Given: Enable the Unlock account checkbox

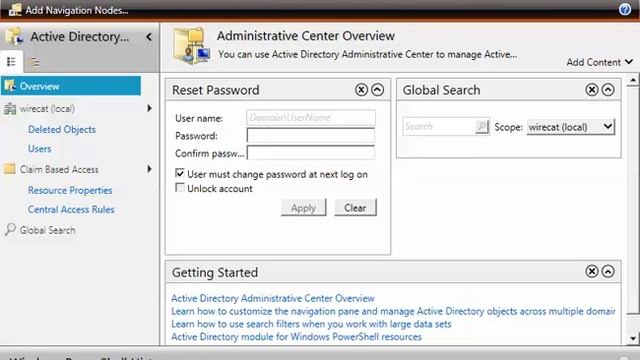Looking at the screenshot, I should tap(180, 187).
